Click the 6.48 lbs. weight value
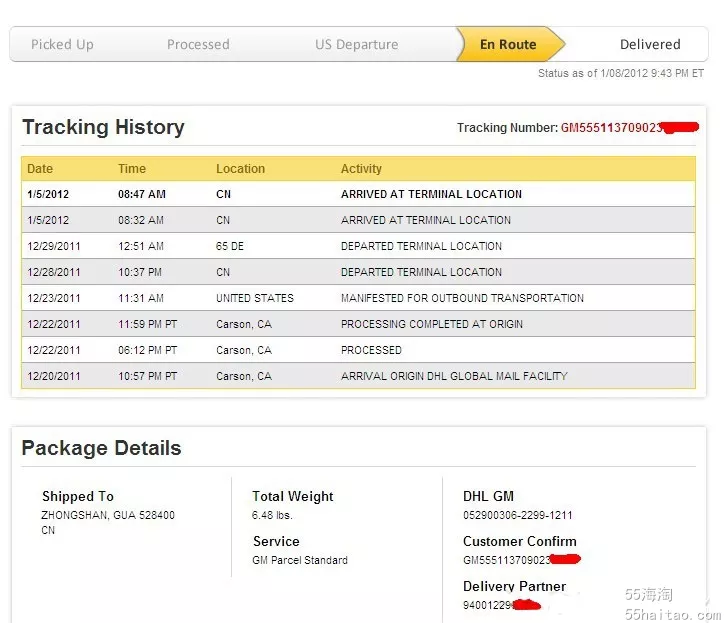This screenshot has width=724, height=623. [272, 515]
